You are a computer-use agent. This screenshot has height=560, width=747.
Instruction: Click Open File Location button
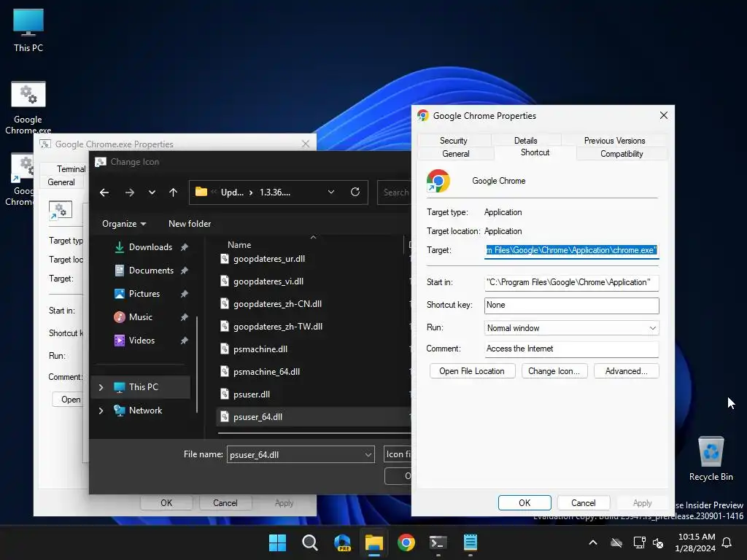(x=472, y=371)
